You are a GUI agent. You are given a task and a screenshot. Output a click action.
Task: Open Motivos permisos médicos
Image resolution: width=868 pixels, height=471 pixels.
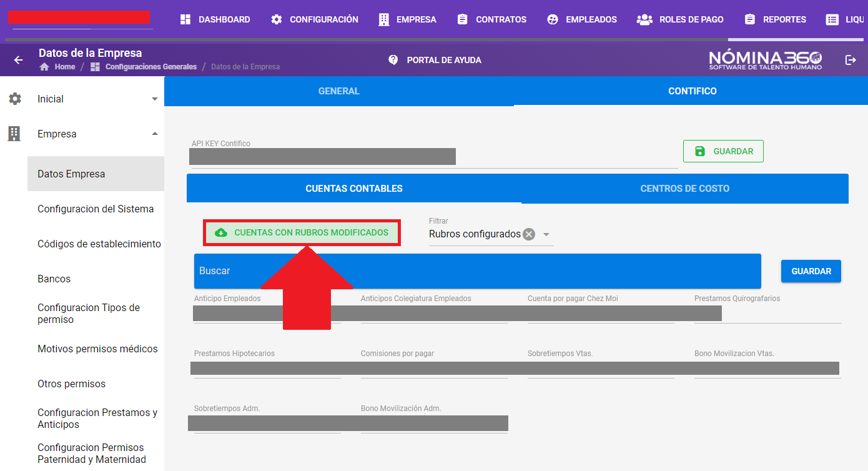pos(96,349)
